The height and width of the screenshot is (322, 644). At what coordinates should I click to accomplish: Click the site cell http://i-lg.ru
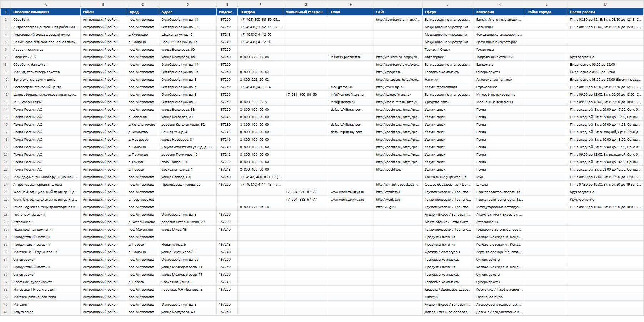(x=398, y=207)
